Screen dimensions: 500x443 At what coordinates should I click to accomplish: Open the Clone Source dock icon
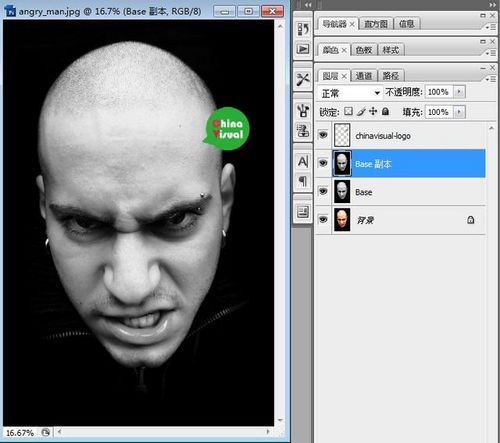(x=303, y=131)
